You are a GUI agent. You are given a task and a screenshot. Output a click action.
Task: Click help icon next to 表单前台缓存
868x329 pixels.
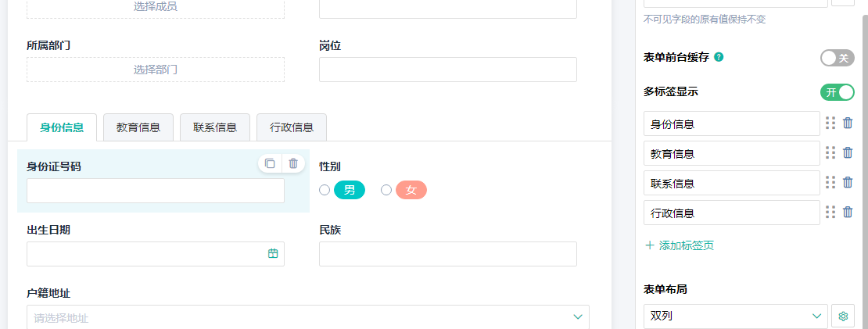point(719,57)
